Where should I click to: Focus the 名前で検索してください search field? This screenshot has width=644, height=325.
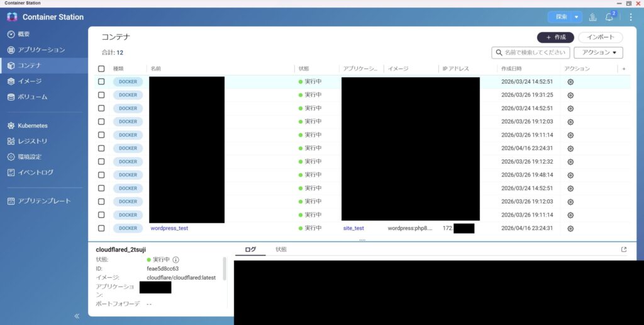coord(531,53)
